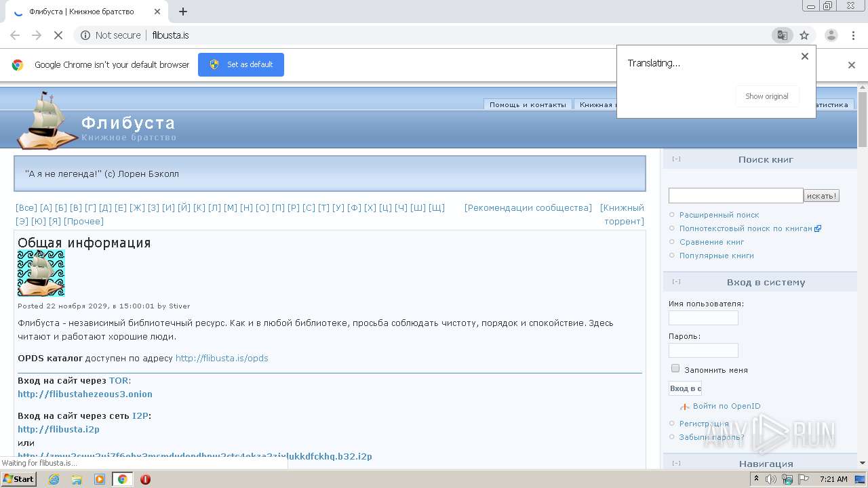
Task: Select the [Щ] letter filter
Action: [437, 208]
